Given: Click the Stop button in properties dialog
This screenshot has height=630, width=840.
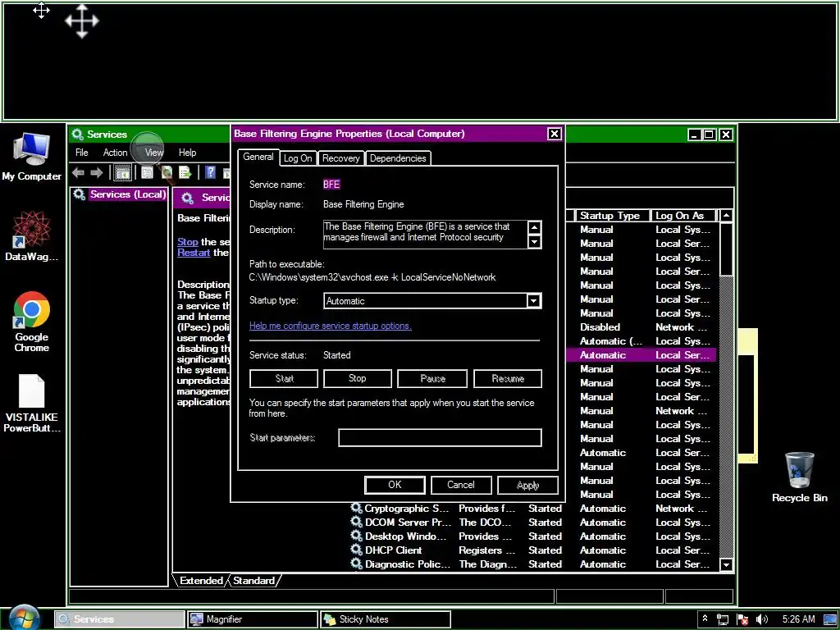Looking at the screenshot, I should pos(358,378).
